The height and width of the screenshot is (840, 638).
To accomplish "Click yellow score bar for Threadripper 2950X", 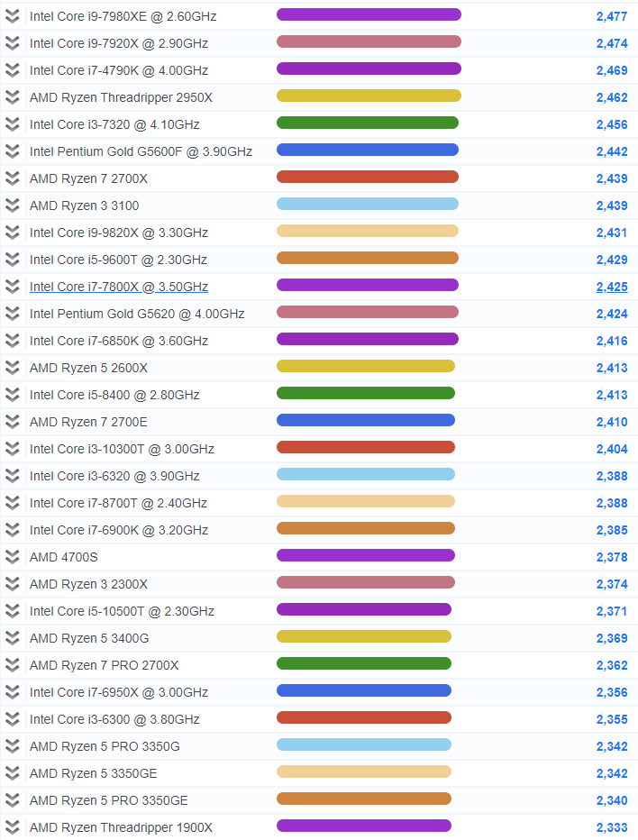I will pos(369,96).
